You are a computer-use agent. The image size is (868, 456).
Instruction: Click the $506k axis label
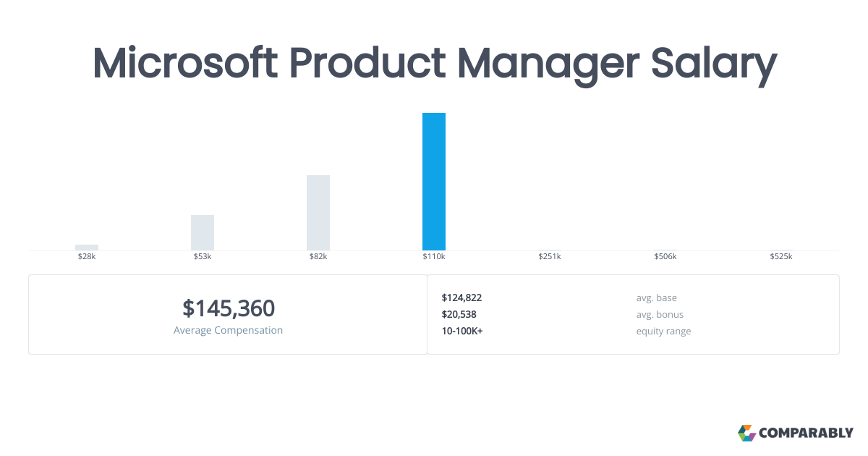[x=665, y=257]
